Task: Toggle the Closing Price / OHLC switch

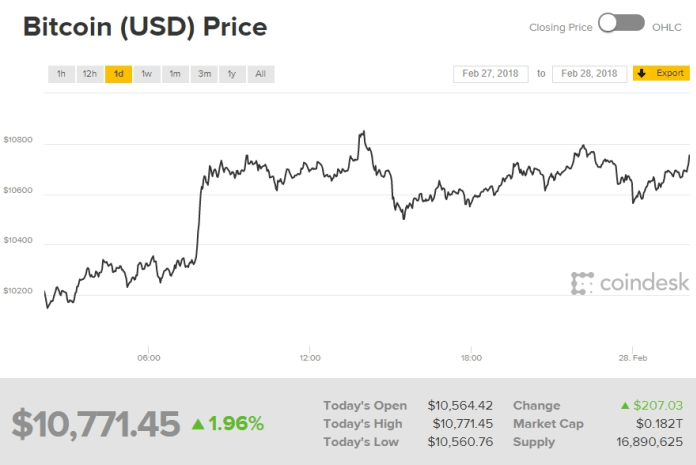Action: coord(621,23)
